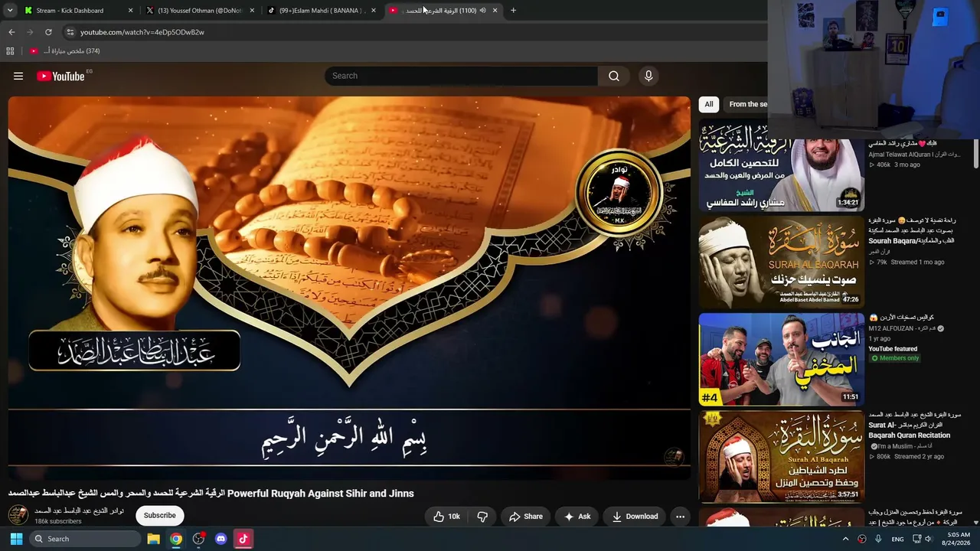Mute the YouTube tab via speaker icon
Screen dimensions: 980x551
[482, 11]
